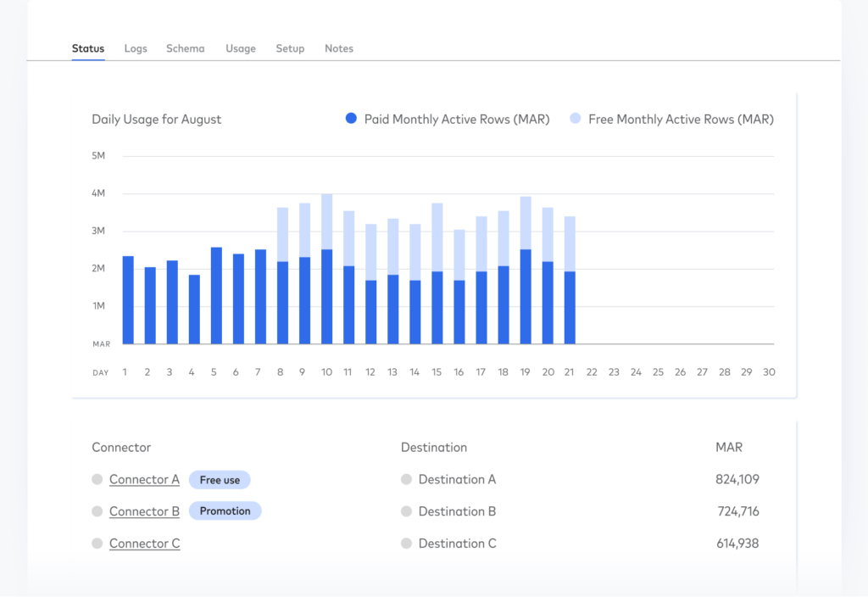The height and width of the screenshot is (597, 868).
Task: Open the Connector C link
Action: (144, 544)
